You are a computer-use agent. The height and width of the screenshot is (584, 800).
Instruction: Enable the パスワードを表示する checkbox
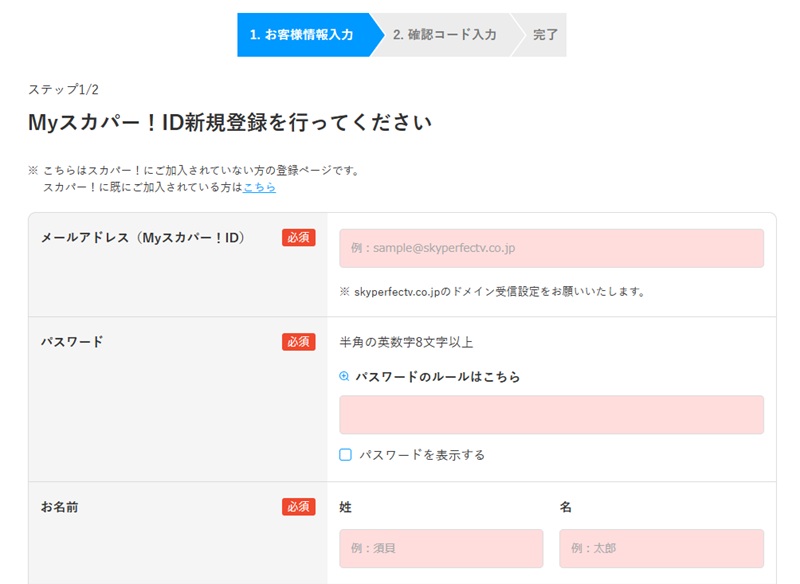pyautogui.click(x=346, y=455)
